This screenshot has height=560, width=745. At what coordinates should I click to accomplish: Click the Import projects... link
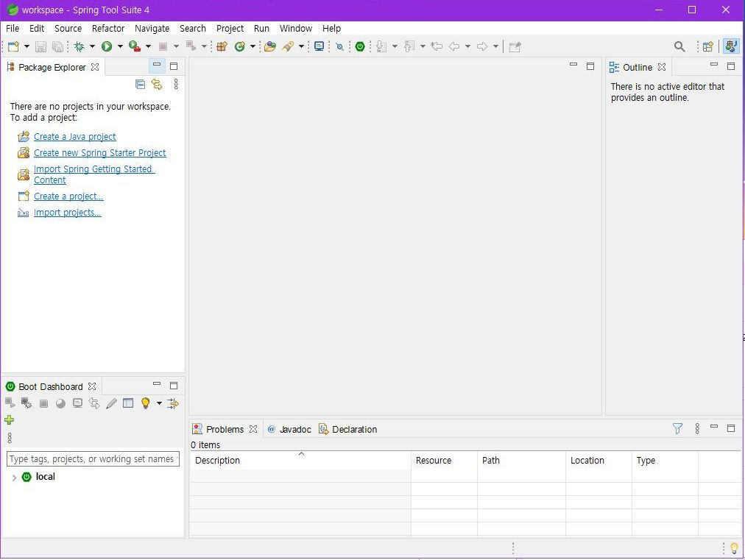[68, 213]
